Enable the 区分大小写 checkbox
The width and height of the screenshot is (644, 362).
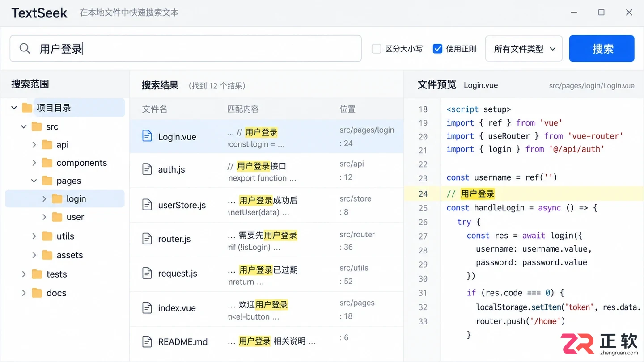377,49
